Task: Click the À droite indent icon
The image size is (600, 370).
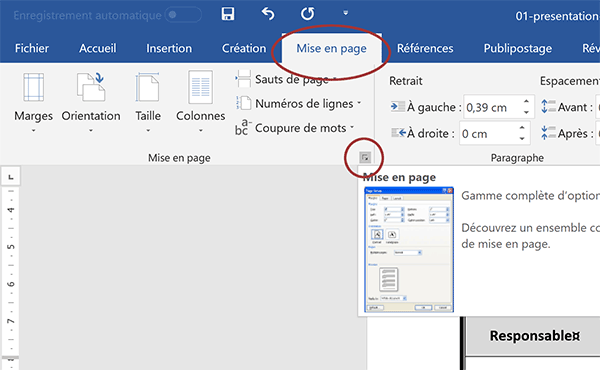Action: pyautogui.click(x=398, y=133)
